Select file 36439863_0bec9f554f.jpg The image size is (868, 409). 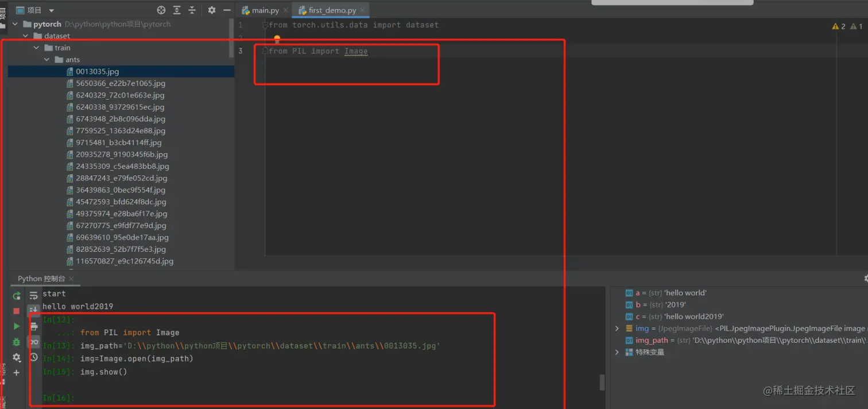pos(121,190)
